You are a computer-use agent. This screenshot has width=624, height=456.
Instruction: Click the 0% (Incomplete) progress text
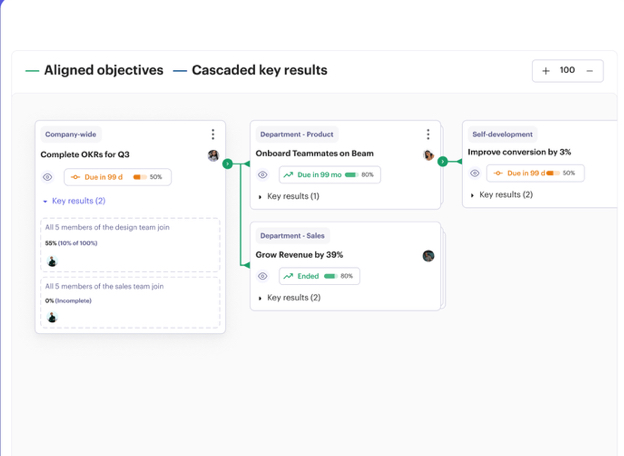pos(68,301)
